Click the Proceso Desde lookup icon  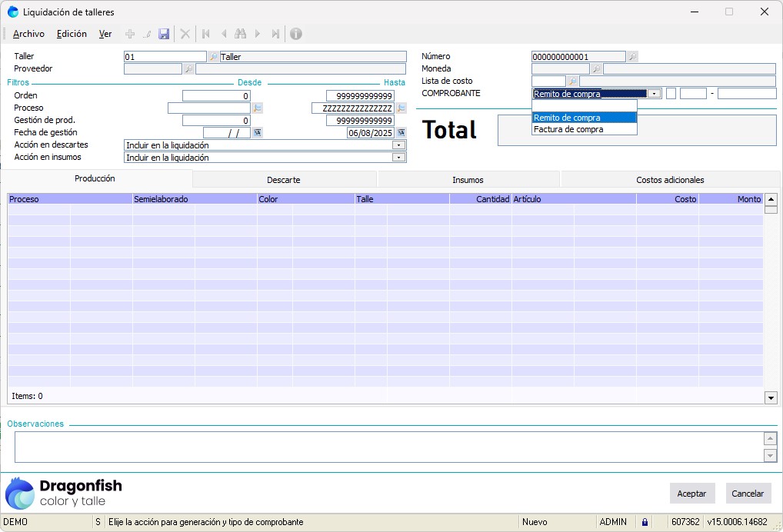pyautogui.click(x=258, y=108)
